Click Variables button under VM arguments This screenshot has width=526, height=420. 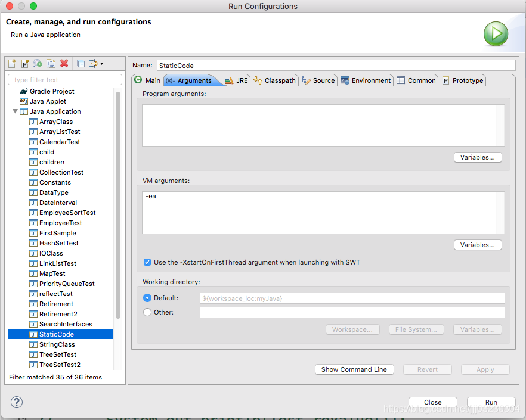[x=478, y=245]
